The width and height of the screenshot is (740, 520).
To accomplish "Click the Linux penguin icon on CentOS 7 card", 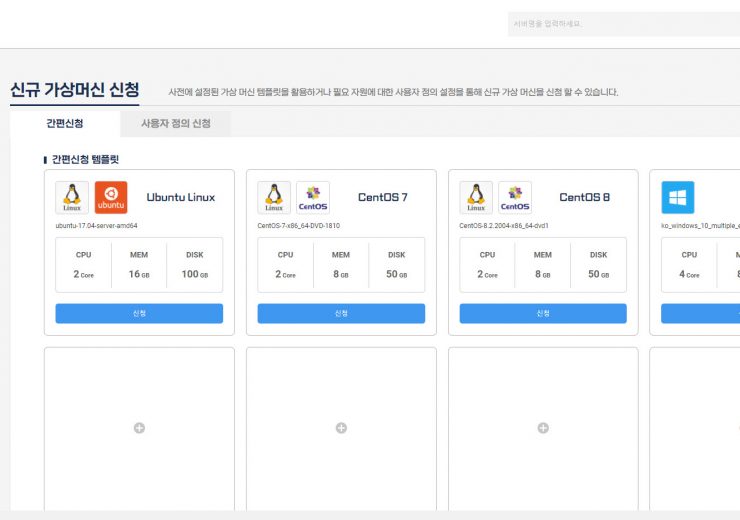I will pyautogui.click(x=274, y=197).
